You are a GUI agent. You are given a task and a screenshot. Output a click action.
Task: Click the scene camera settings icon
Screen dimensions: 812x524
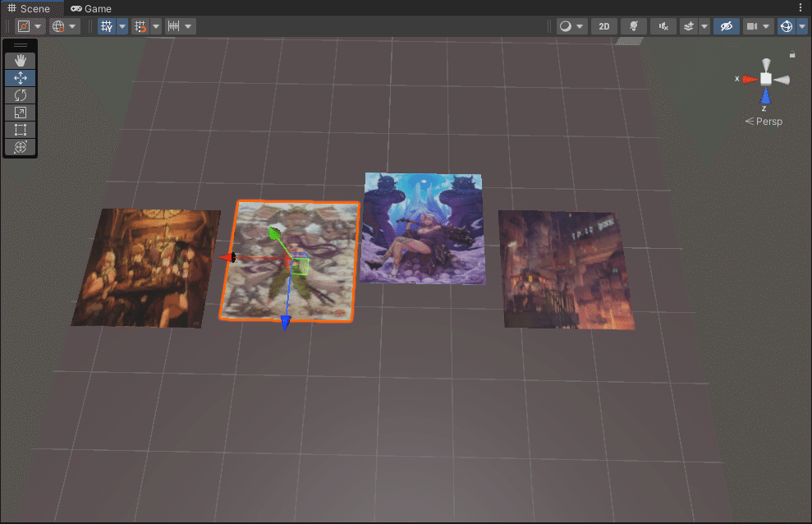(752, 26)
